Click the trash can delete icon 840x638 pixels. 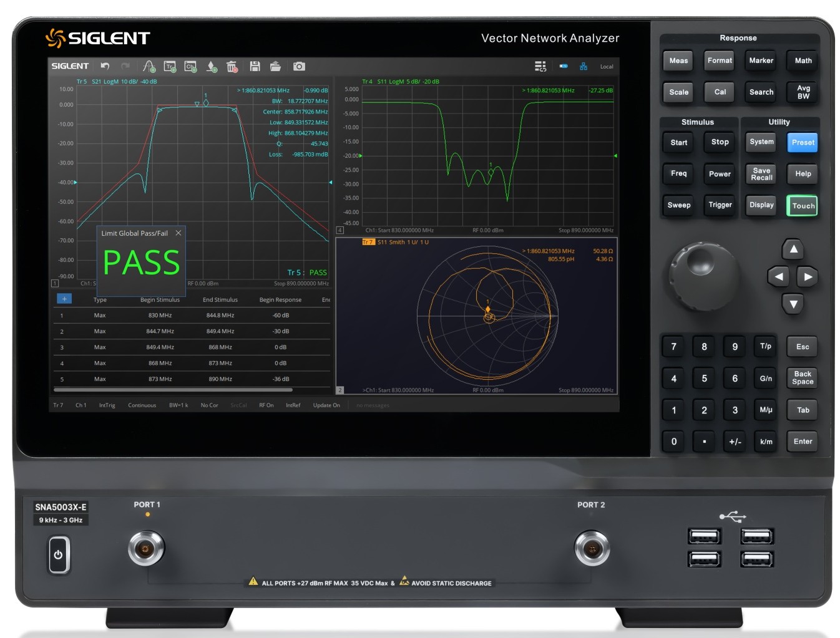(x=232, y=66)
